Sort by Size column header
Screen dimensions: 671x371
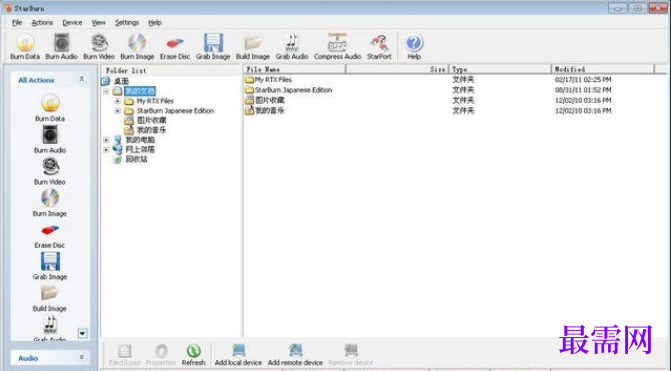click(397, 69)
